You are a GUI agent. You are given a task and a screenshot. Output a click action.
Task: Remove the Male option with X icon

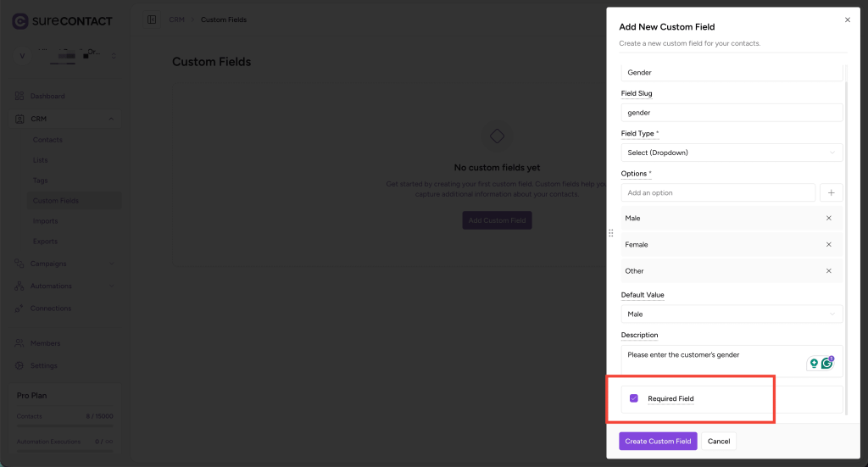(x=828, y=219)
